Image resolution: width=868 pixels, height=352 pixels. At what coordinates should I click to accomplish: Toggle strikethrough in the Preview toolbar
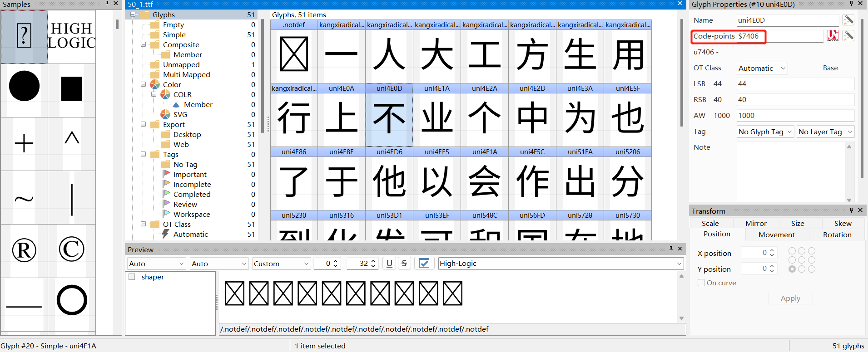pyautogui.click(x=404, y=264)
